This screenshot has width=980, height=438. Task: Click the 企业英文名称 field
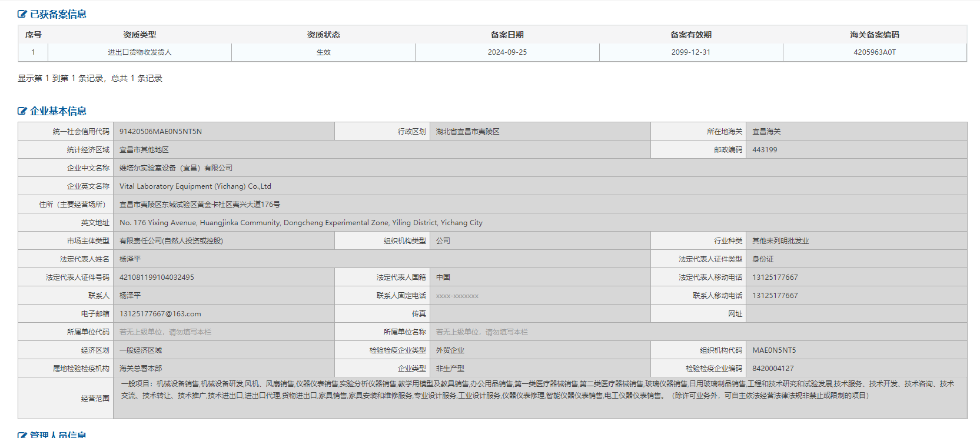[x=539, y=186]
